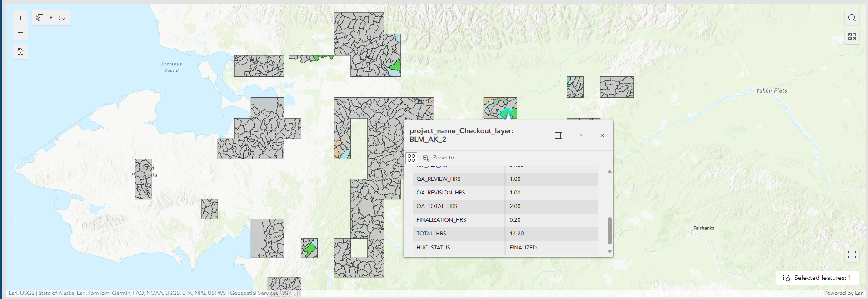Open the popup feature list icon
868x299 pixels.
point(411,158)
